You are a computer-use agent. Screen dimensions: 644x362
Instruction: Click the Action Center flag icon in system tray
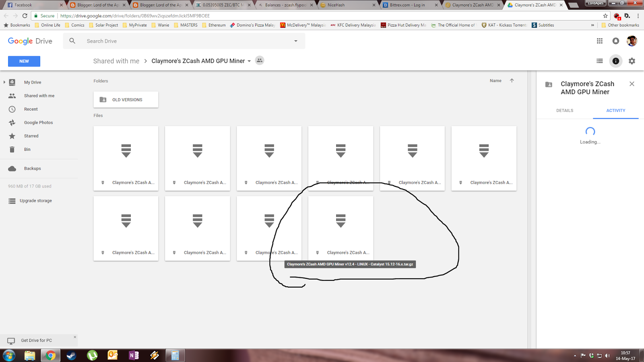(x=583, y=356)
